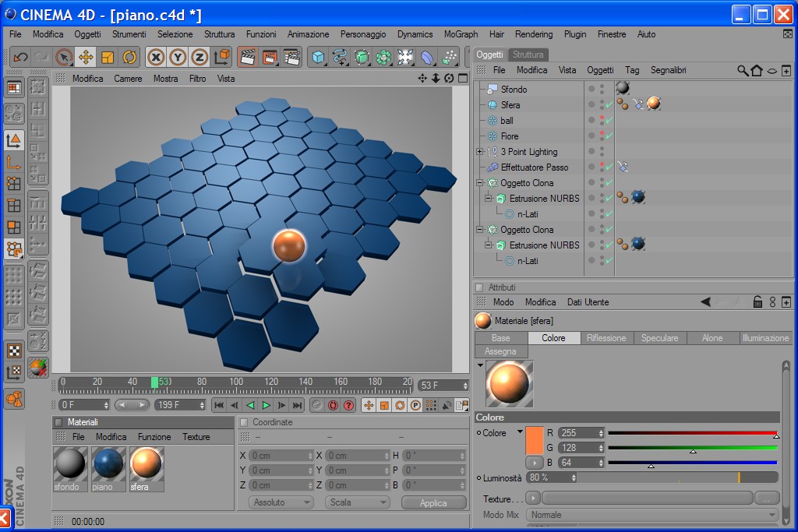Open the Speculare material tab

pyautogui.click(x=659, y=338)
